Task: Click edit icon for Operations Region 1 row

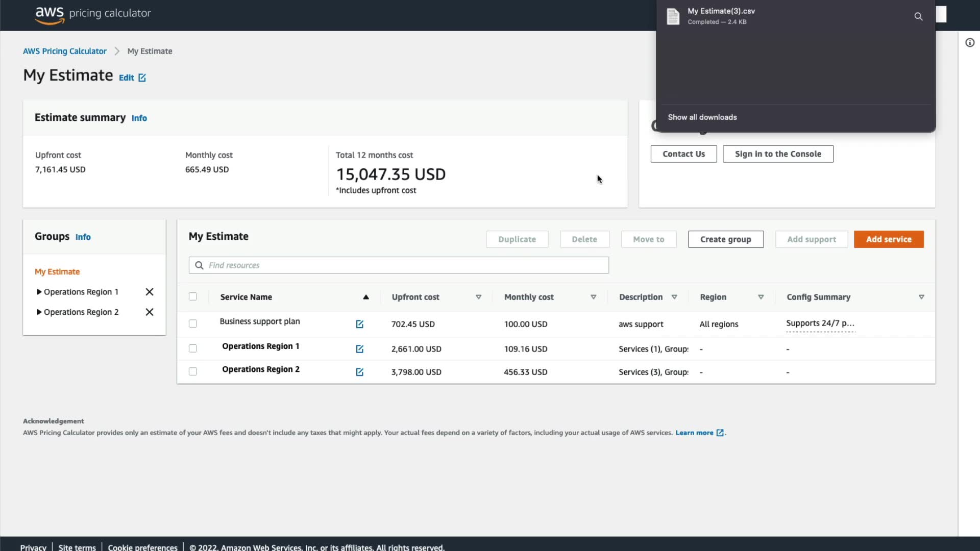Action: click(359, 349)
